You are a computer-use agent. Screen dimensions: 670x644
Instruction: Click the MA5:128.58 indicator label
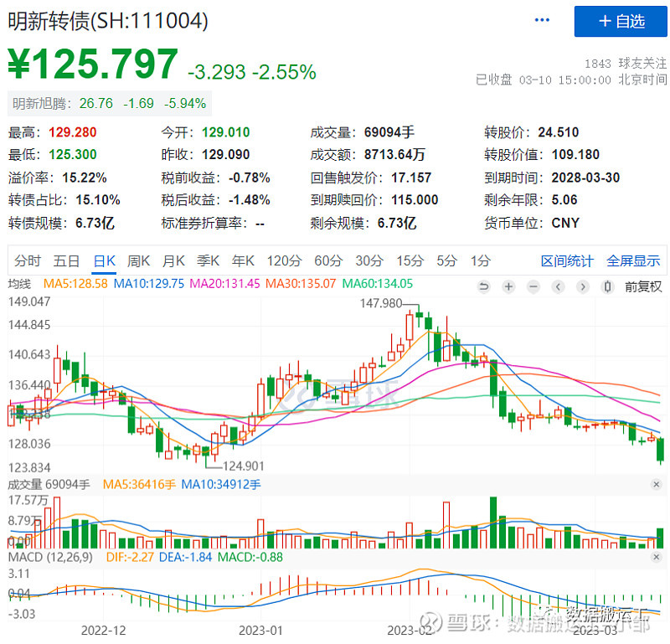pos(75,284)
